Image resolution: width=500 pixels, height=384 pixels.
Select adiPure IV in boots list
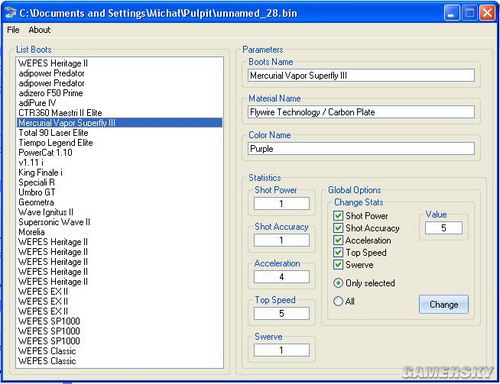point(119,103)
